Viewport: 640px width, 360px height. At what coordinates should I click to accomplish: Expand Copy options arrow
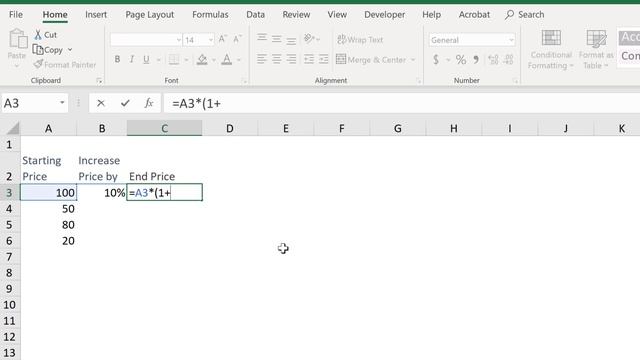[70, 50]
